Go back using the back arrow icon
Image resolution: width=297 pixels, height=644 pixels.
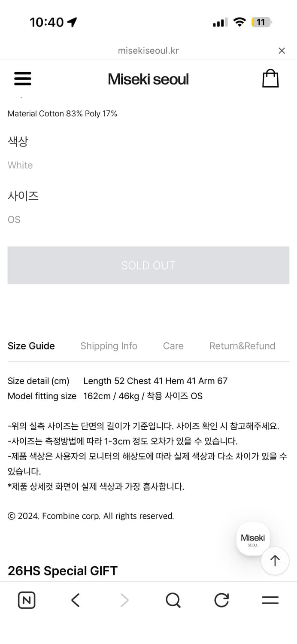75,600
